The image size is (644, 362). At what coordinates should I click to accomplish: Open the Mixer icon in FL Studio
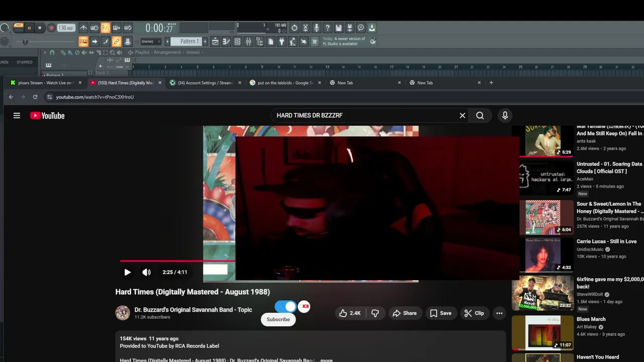(248, 42)
